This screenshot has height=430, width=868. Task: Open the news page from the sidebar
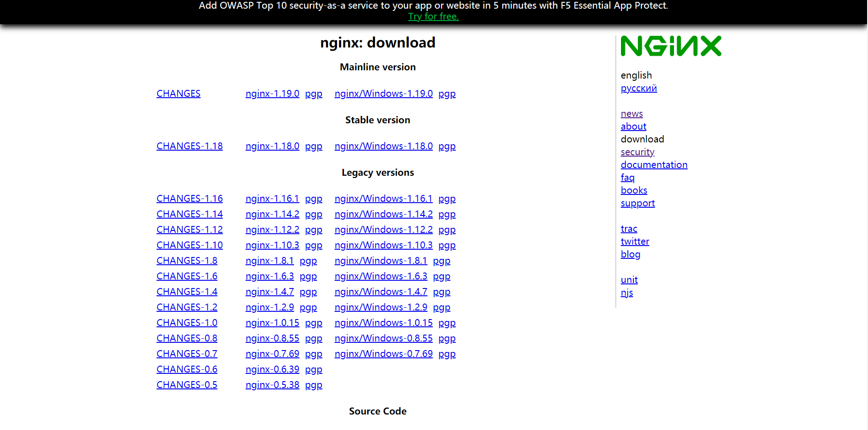(x=631, y=114)
